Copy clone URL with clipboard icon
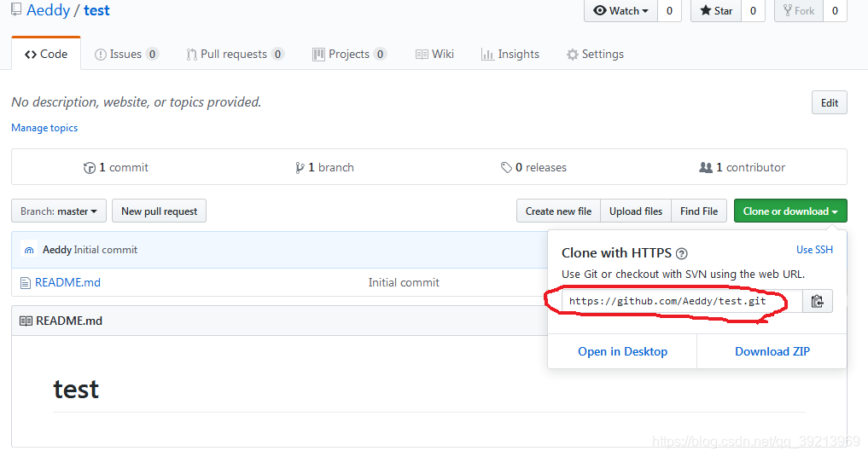868x457 pixels. (818, 301)
